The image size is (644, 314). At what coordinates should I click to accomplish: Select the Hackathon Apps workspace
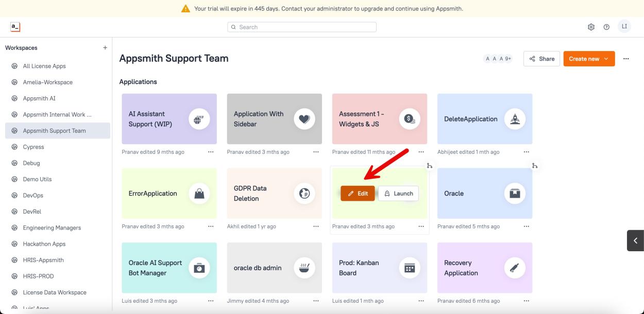[44, 244]
